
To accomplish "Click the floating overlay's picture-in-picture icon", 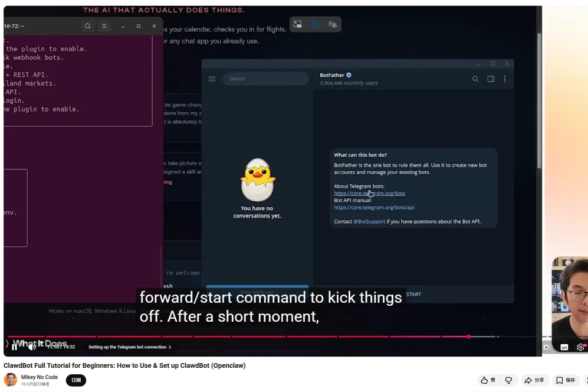I will [297, 24].
